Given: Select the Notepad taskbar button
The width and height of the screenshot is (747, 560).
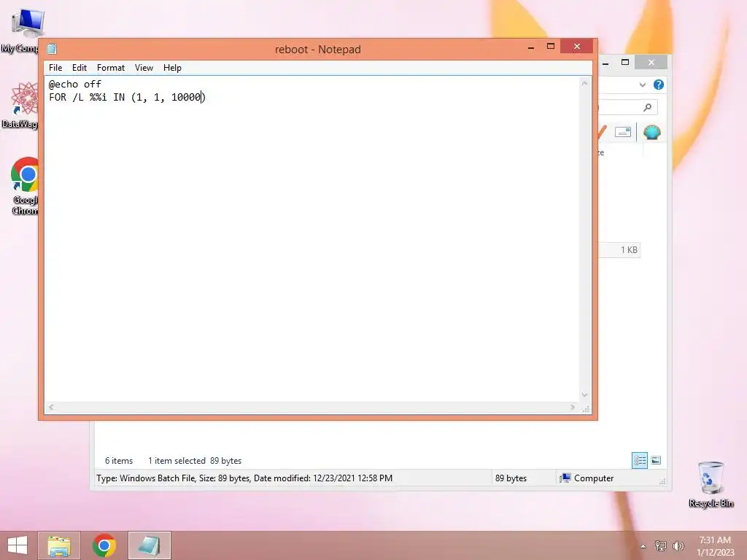Looking at the screenshot, I should pyautogui.click(x=149, y=545).
